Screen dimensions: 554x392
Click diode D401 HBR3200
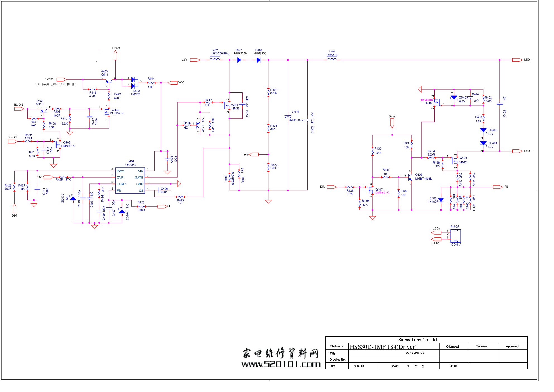239,60
